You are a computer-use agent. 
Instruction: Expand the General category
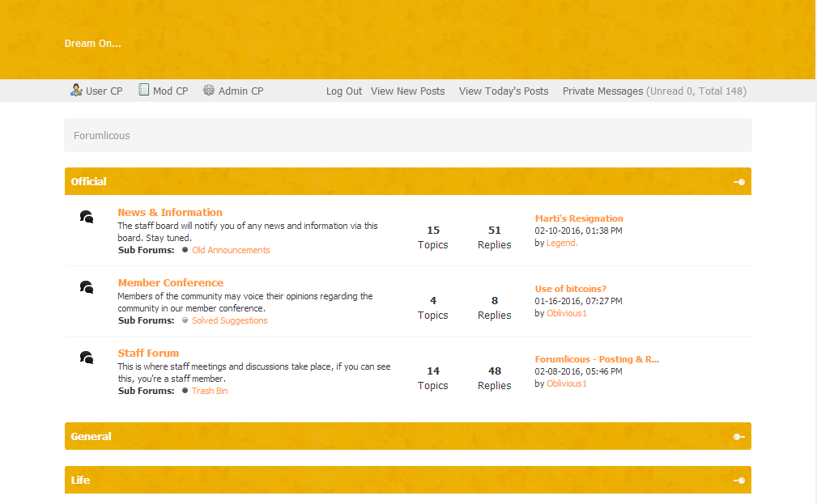[738, 437]
